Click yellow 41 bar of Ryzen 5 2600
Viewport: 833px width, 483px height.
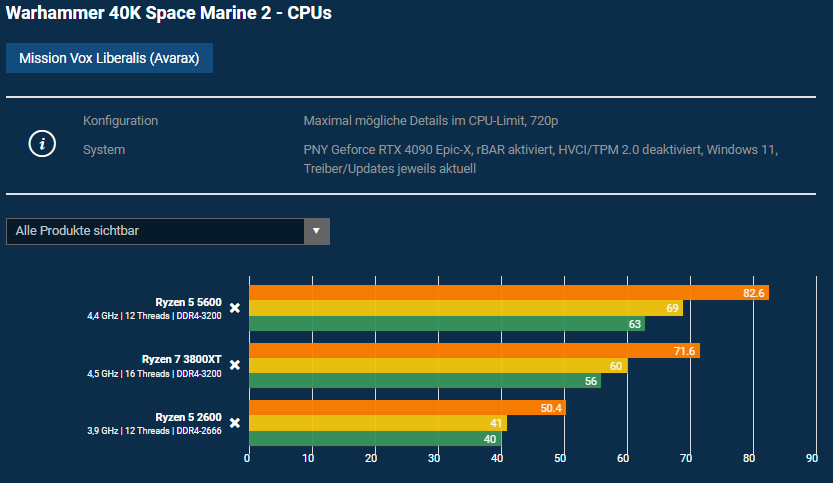[x=378, y=423]
